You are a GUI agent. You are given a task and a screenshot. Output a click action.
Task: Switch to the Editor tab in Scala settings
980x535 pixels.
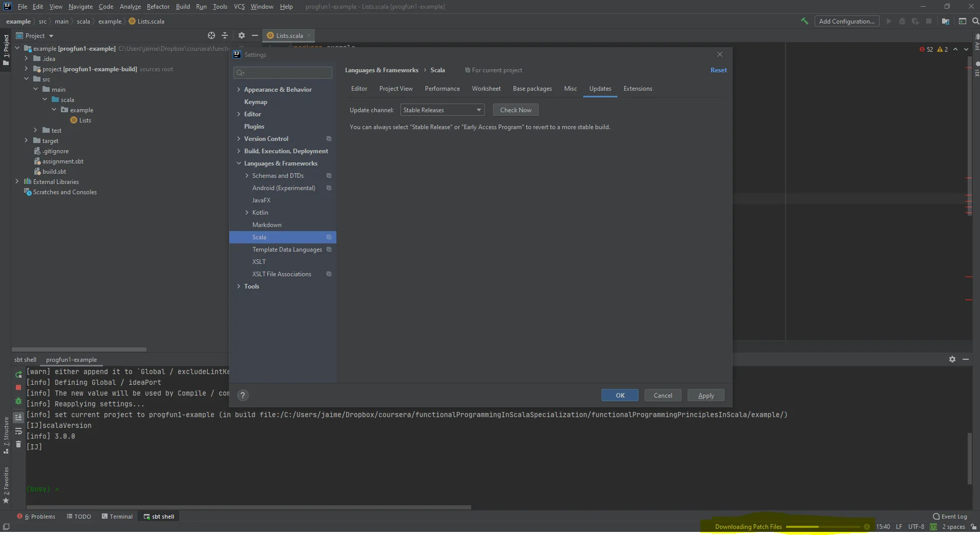(359, 89)
